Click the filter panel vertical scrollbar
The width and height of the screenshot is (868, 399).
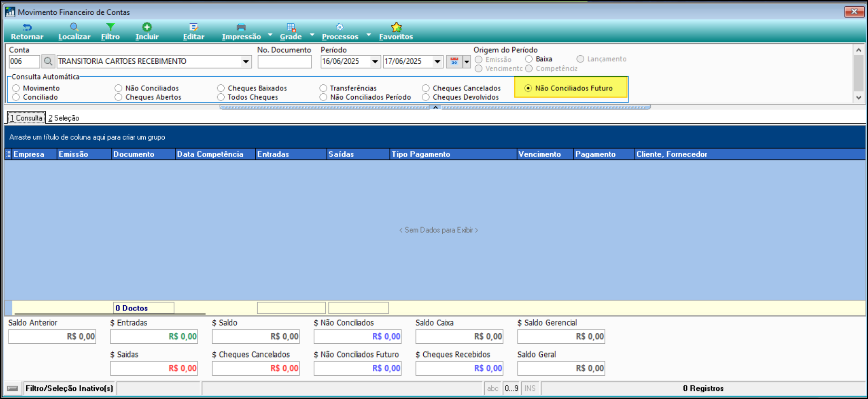[x=858, y=73]
